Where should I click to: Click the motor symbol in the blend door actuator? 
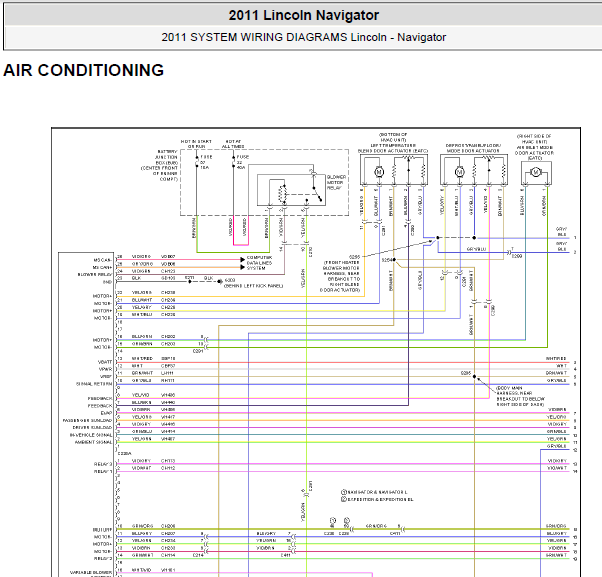379,172
